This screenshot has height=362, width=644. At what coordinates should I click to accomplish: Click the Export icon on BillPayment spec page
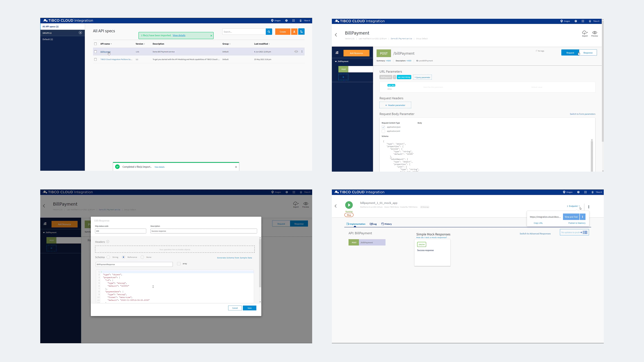tap(585, 33)
